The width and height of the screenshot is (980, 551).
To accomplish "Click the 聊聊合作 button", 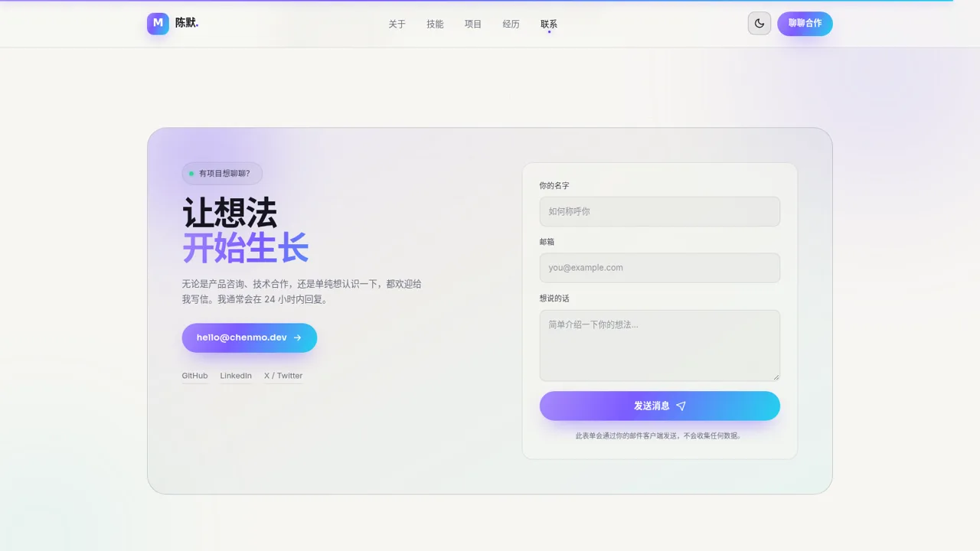I will click(x=805, y=24).
